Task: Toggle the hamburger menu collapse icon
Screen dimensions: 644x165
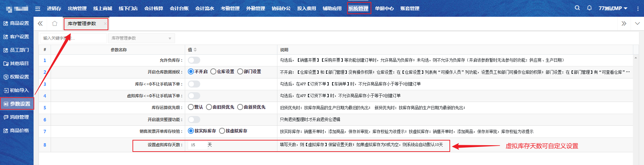Action: click(38, 9)
